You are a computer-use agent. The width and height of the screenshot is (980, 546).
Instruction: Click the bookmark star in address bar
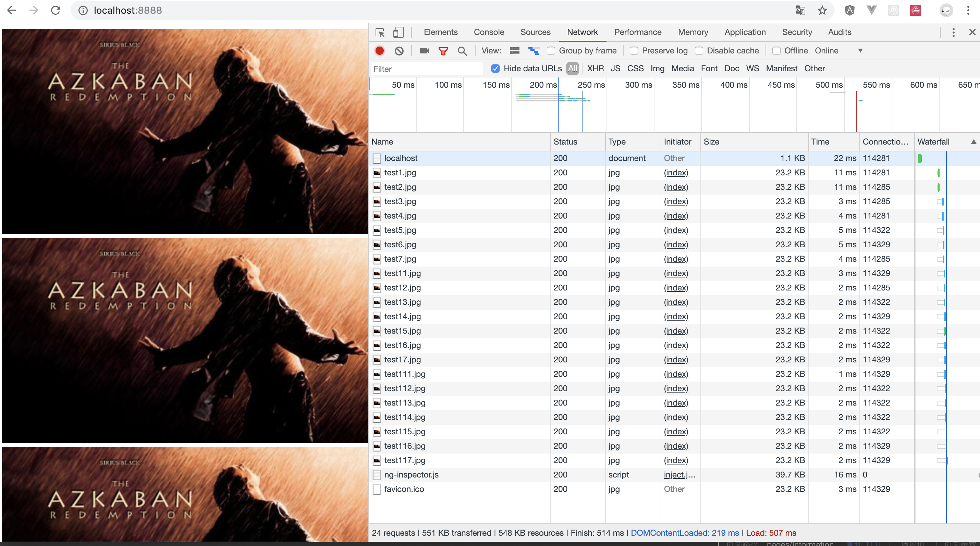[822, 10]
